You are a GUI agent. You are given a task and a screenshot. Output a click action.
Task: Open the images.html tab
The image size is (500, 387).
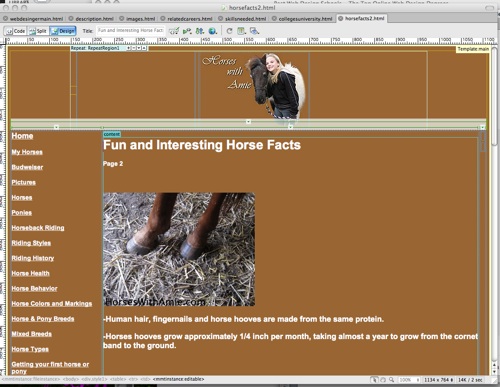(x=138, y=19)
